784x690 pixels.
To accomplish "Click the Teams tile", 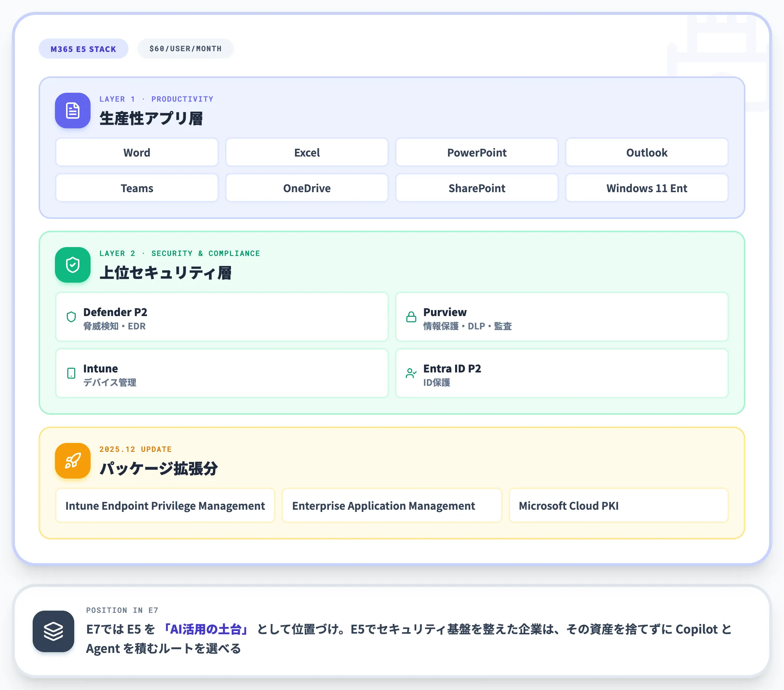I will (137, 188).
